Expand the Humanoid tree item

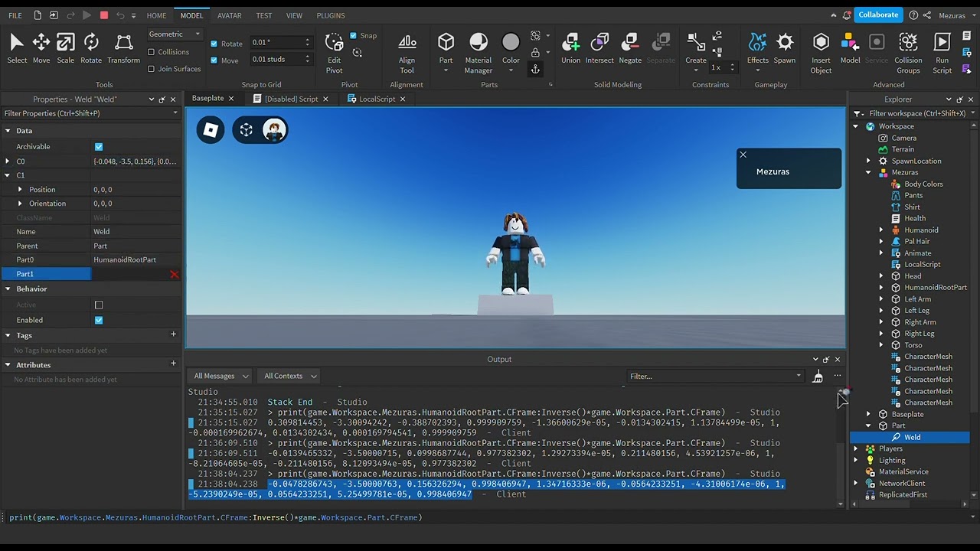[x=880, y=230]
